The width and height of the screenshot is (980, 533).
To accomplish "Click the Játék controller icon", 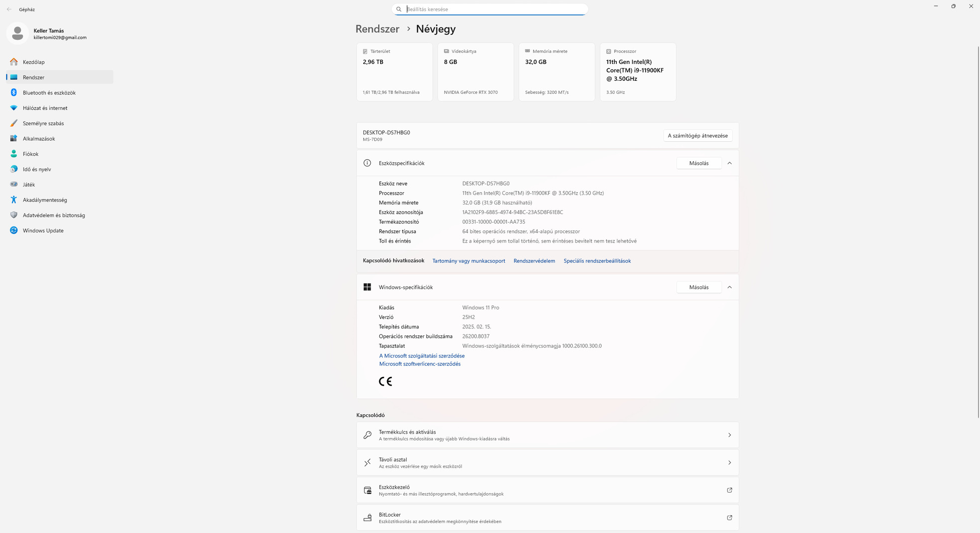I will [14, 184].
